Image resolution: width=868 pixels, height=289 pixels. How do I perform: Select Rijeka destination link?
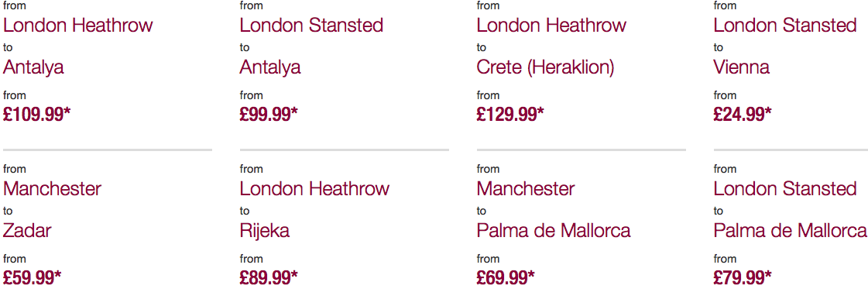pyautogui.click(x=265, y=231)
